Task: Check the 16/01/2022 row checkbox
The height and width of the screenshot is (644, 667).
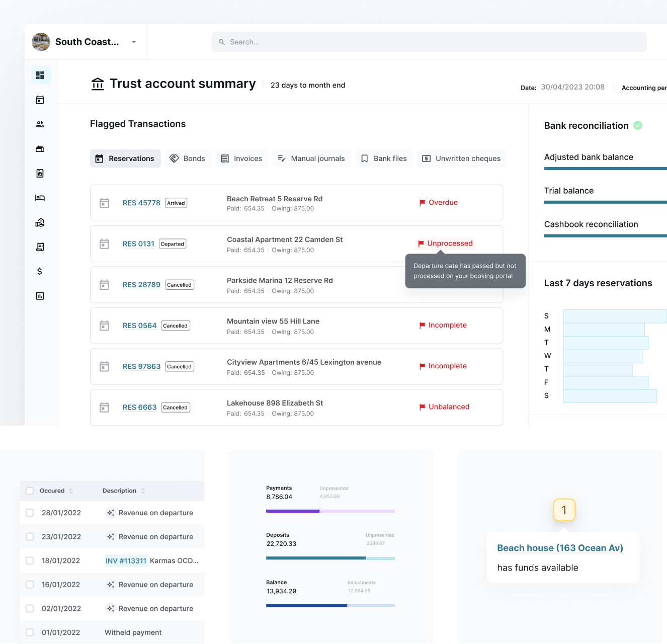Action: tap(30, 585)
